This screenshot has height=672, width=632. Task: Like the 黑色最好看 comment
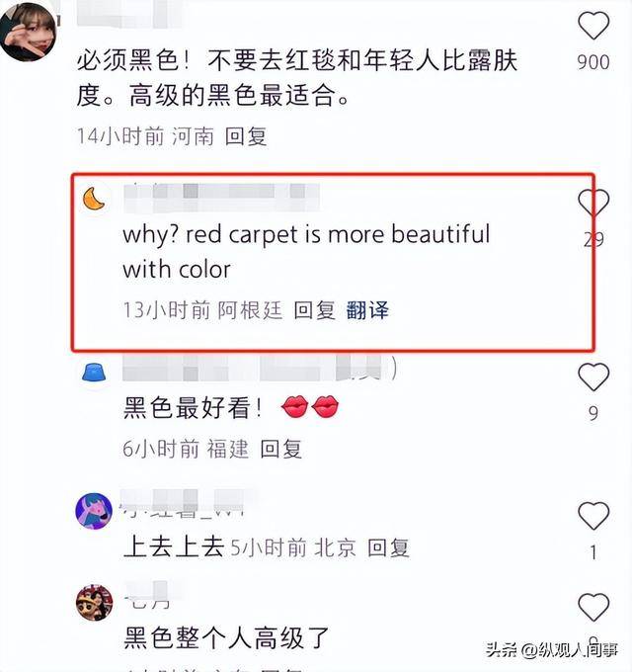click(x=593, y=378)
